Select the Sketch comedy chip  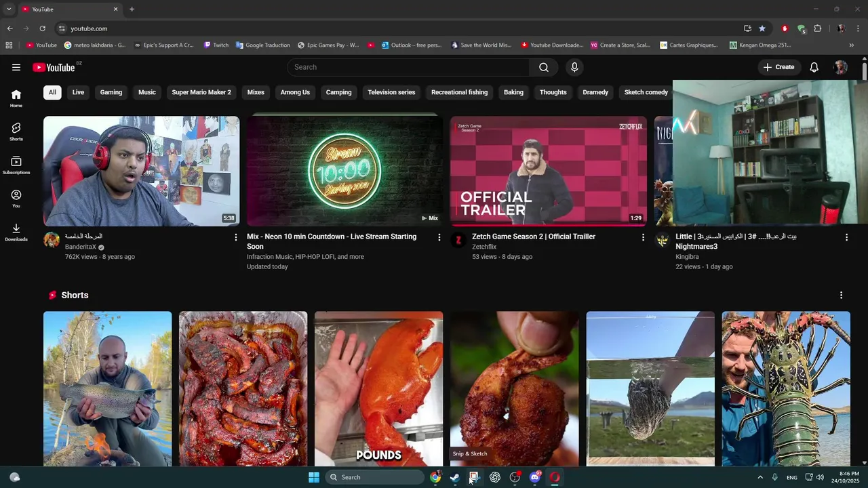[x=646, y=92]
